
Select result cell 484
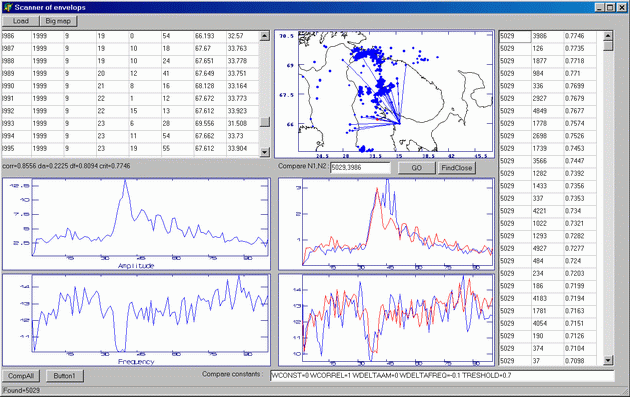(547, 261)
